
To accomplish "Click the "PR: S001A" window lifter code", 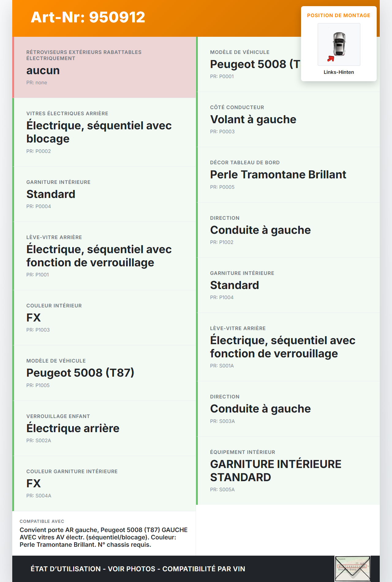I will click(222, 366).
